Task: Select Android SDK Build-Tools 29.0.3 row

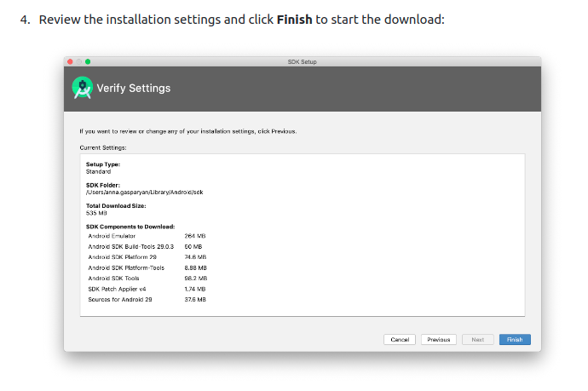Action: 147,247
